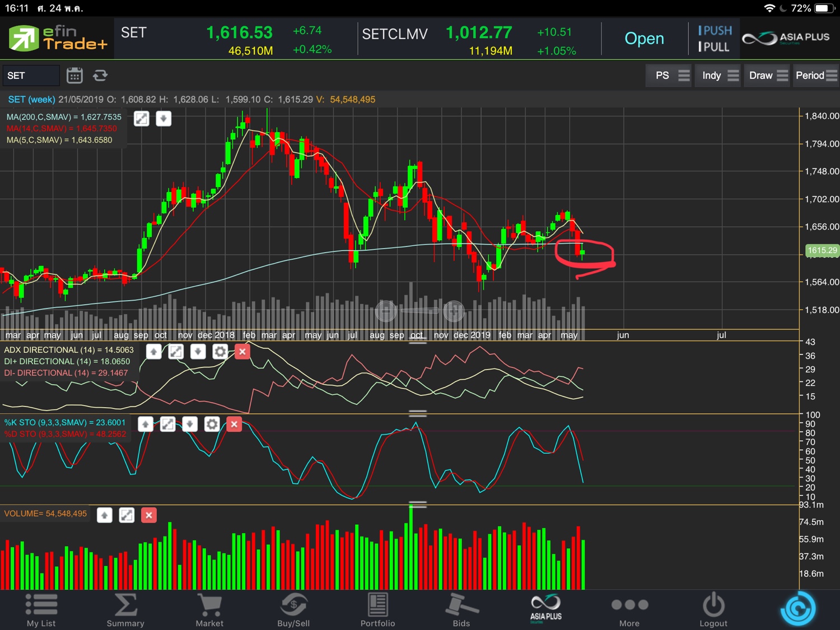Check the Wi-Fi status icon
Viewport: 840px width, 630px height.
pyautogui.click(x=769, y=8)
